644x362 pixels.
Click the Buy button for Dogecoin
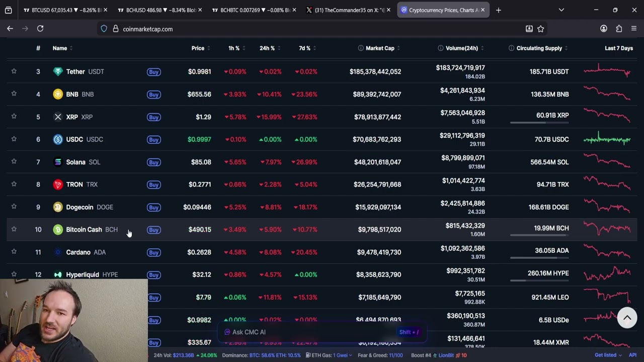pos(154,207)
